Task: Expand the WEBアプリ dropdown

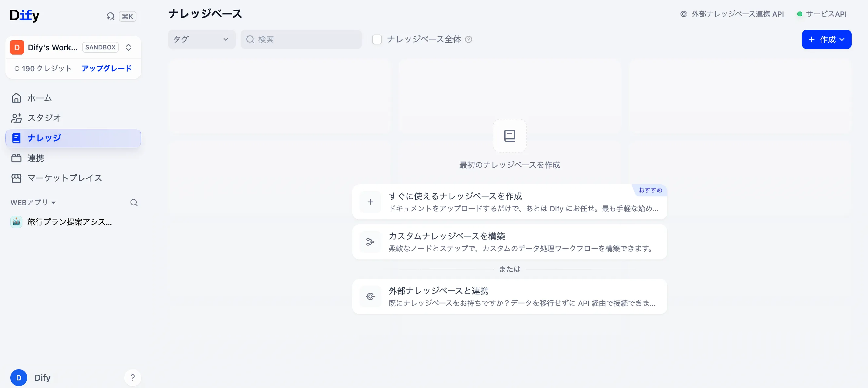Action: point(33,202)
